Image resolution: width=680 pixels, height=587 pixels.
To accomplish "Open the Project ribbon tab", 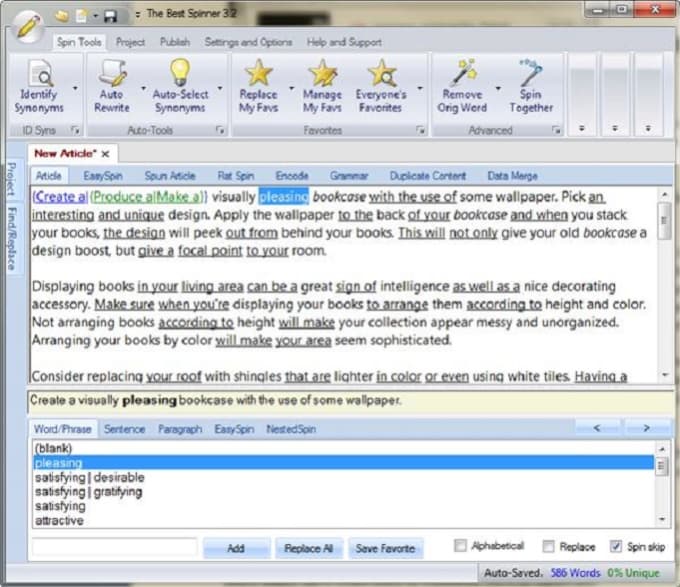I will tap(130, 42).
